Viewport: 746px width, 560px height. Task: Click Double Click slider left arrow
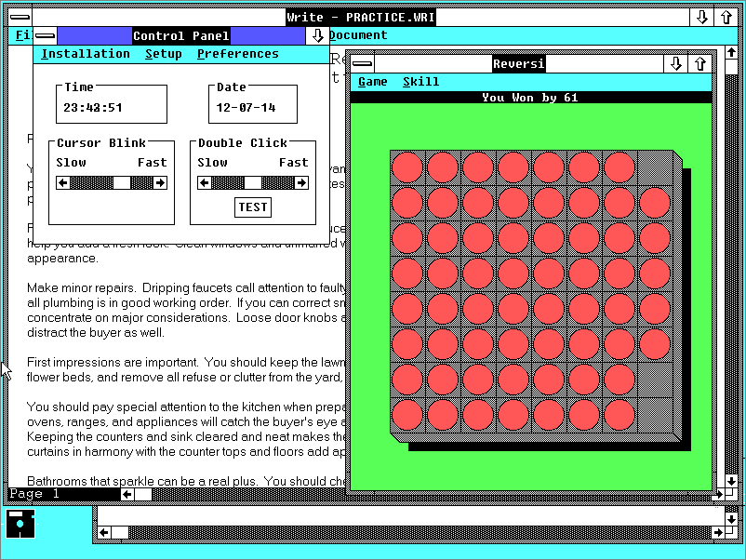(205, 182)
